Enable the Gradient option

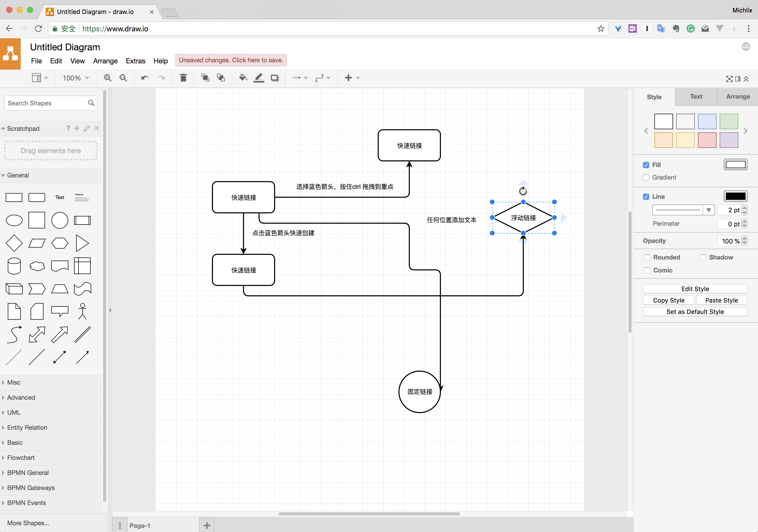point(646,178)
